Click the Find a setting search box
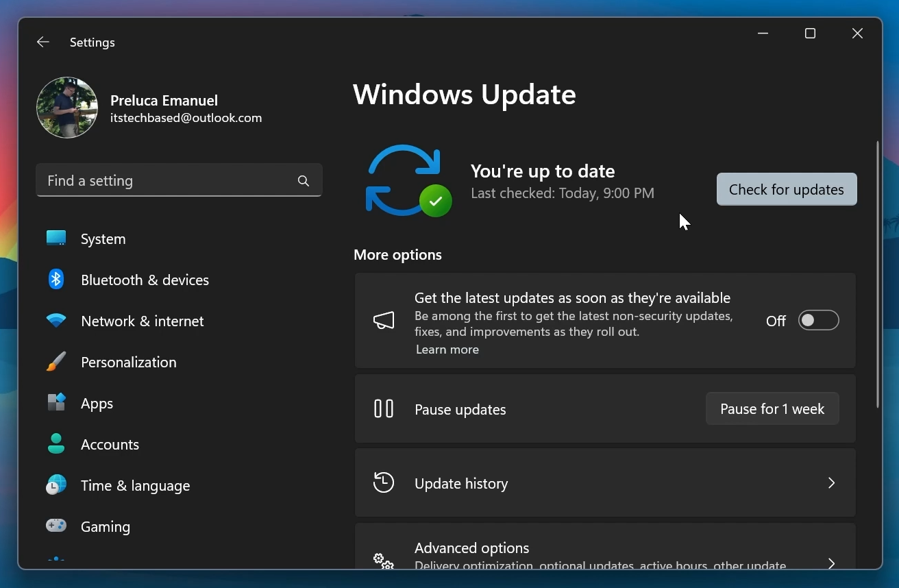This screenshot has width=899, height=588. click(179, 180)
